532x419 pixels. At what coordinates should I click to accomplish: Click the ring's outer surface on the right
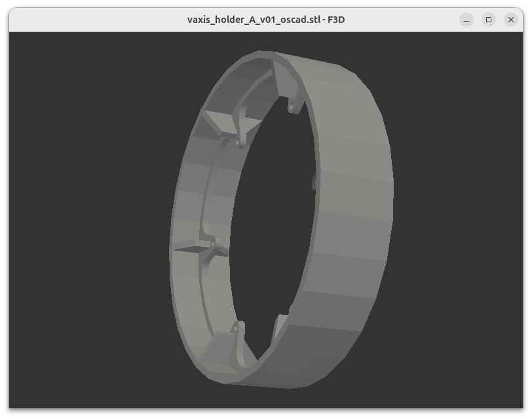click(x=354, y=196)
